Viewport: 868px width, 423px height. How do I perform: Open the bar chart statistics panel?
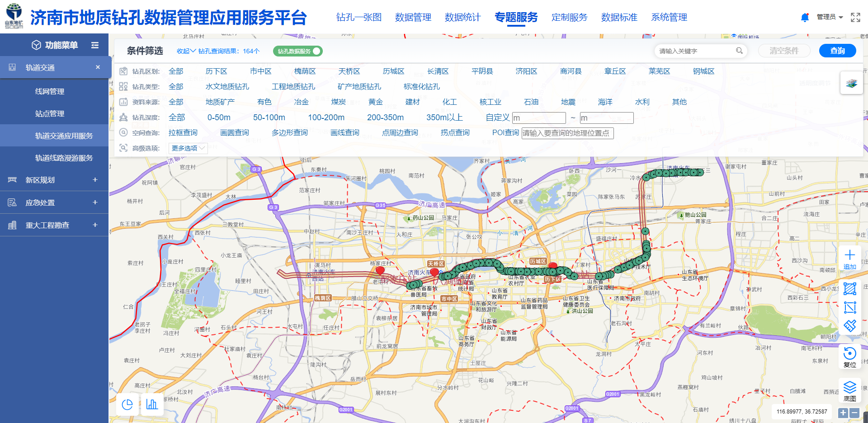[152, 404]
